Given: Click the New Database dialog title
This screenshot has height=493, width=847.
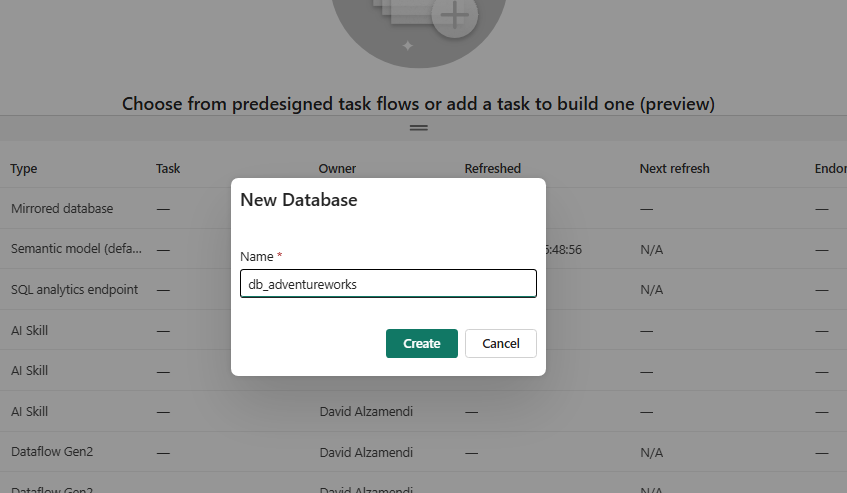Looking at the screenshot, I should tap(299, 200).
